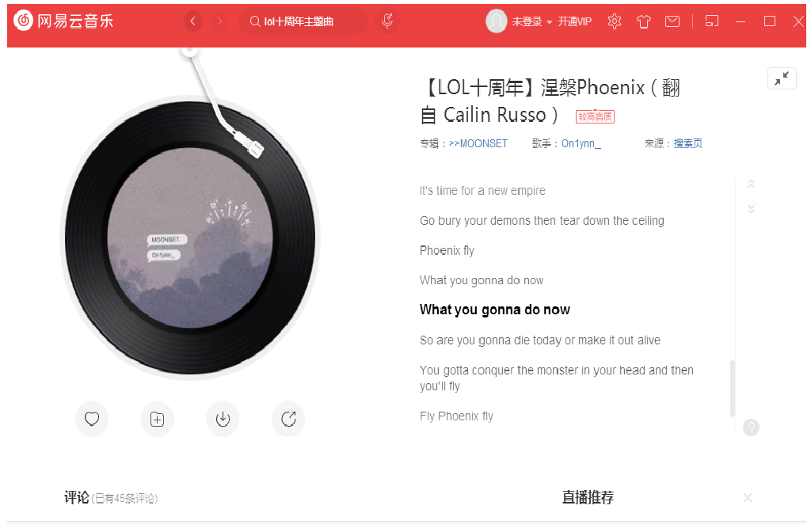Go back with the left arrow button
Image resolution: width=811 pixels, height=532 pixels.
pyautogui.click(x=193, y=21)
